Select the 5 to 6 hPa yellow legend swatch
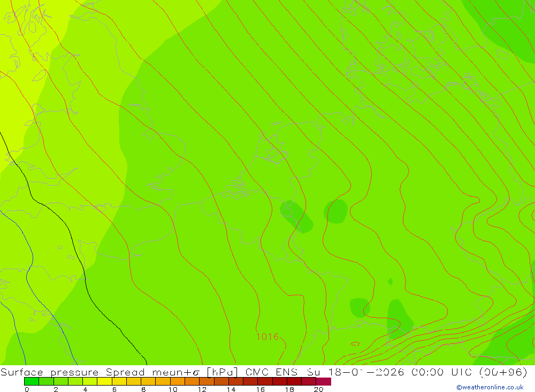This screenshot has width=535, height=392. [104, 381]
